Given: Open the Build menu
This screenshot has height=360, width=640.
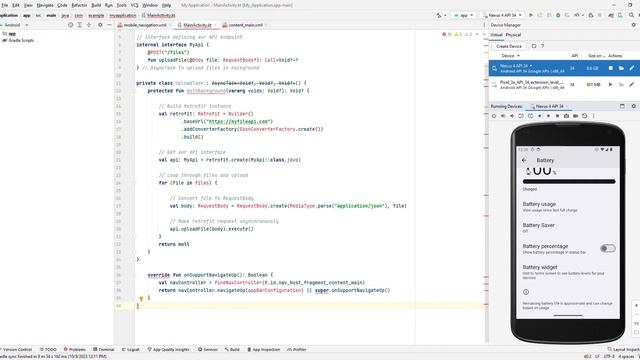Looking at the screenshot, I should point(96,5).
